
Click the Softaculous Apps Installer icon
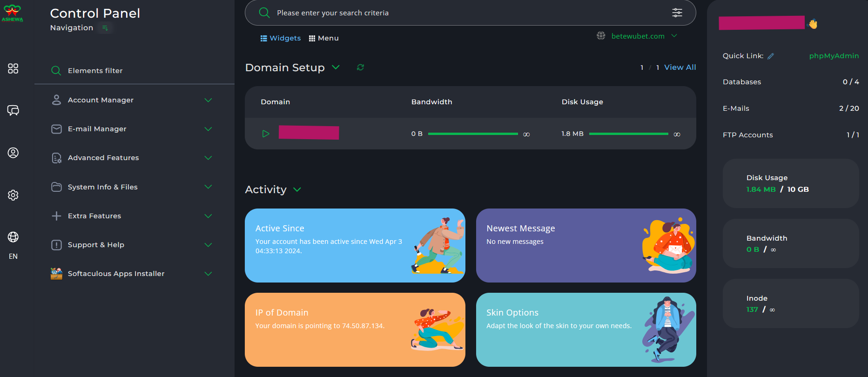(56, 274)
